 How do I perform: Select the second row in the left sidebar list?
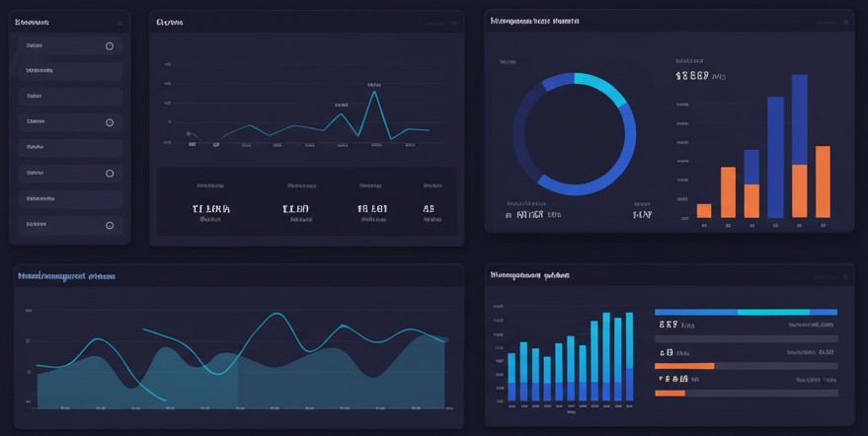coord(69,71)
